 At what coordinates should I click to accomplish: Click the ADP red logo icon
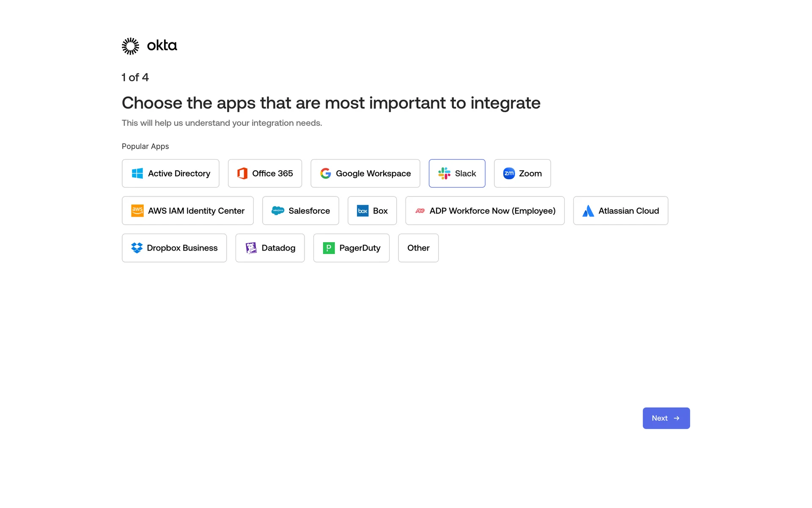pyautogui.click(x=420, y=211)
